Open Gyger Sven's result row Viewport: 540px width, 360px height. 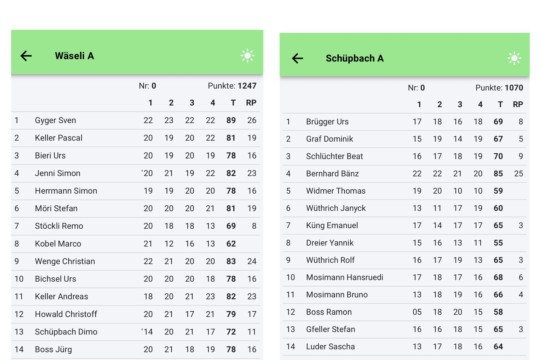pos(137,120)
